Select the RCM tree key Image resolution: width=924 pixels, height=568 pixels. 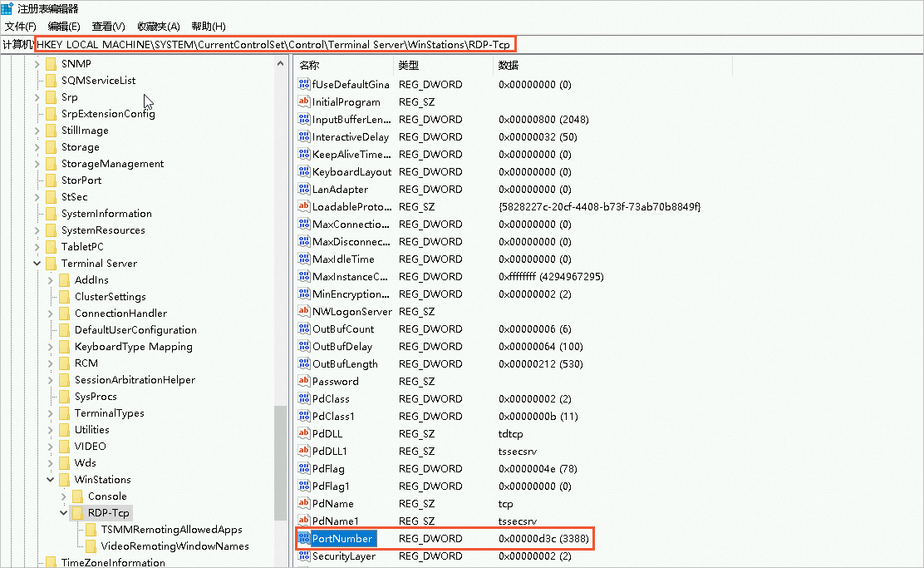[x=86, y=363]
